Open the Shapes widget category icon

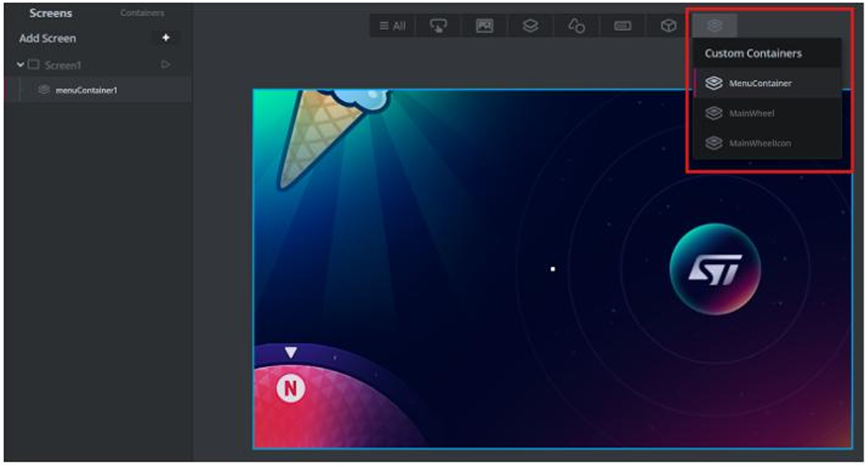coord(576,26)
